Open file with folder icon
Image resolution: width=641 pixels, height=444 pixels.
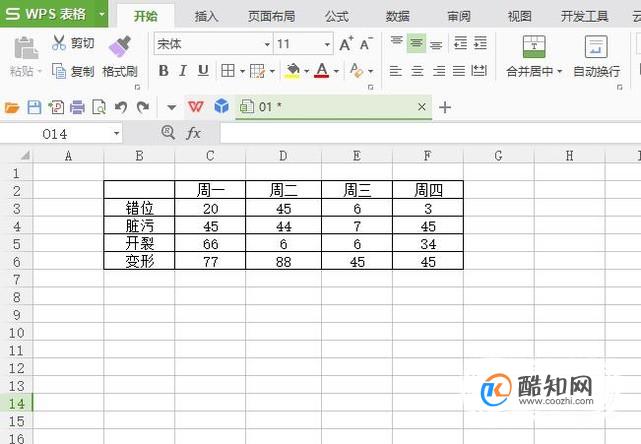(x=12, y=108)
